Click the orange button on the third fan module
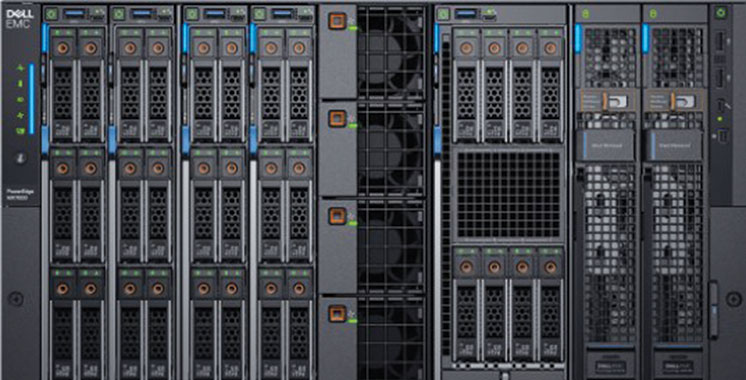Viewport: 746px width, 380px height. tap(337, 216)
